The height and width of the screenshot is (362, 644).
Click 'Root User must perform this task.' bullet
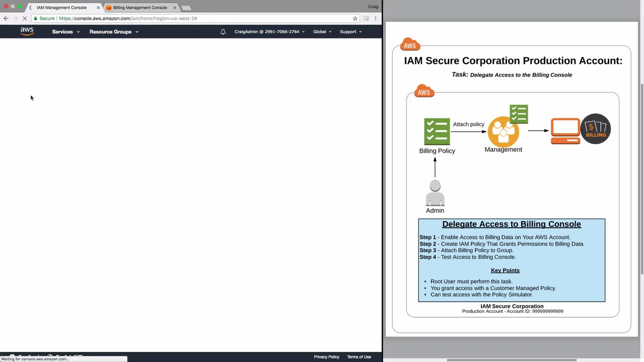[x=471, y=282]
